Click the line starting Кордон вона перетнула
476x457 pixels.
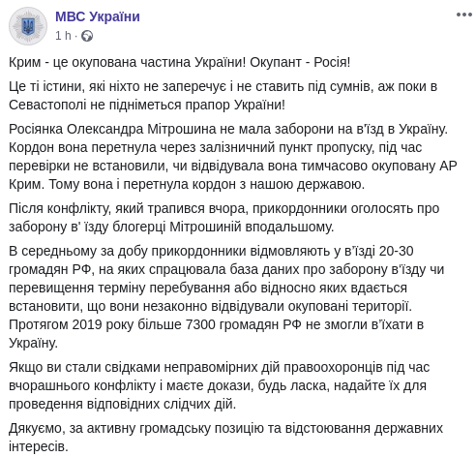215,147
